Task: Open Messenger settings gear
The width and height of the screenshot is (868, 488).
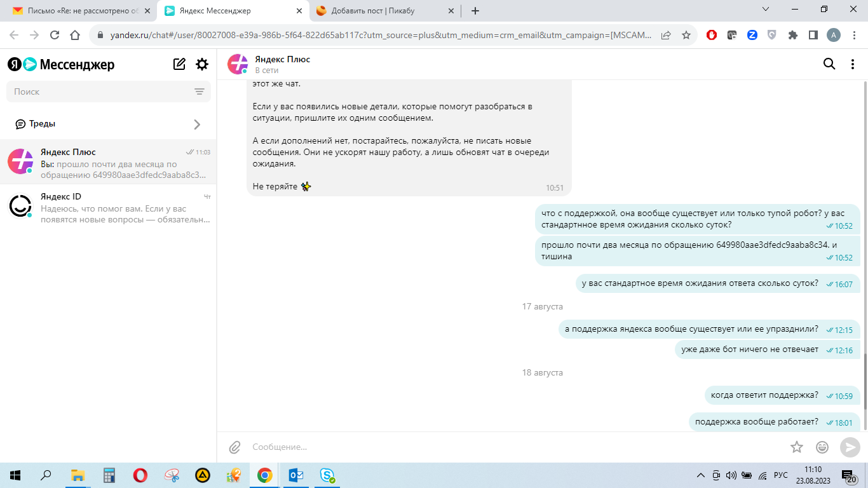Action: [x=202, y=64]
